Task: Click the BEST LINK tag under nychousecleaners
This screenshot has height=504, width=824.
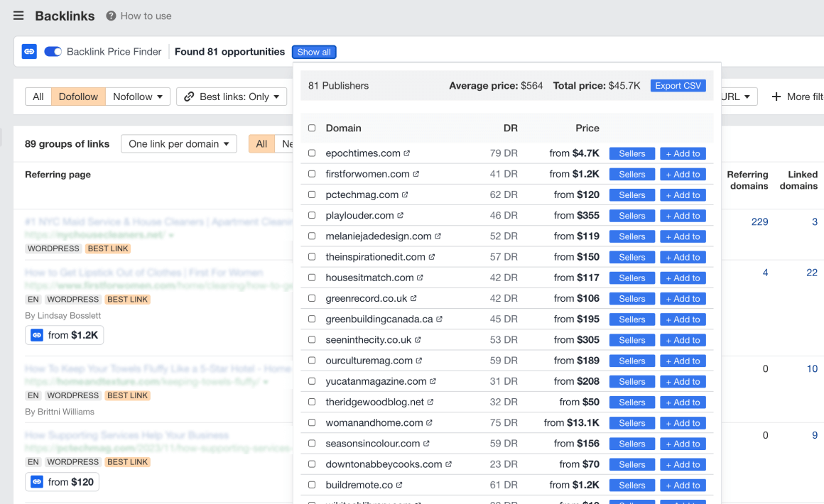Action: pos(108,248)
